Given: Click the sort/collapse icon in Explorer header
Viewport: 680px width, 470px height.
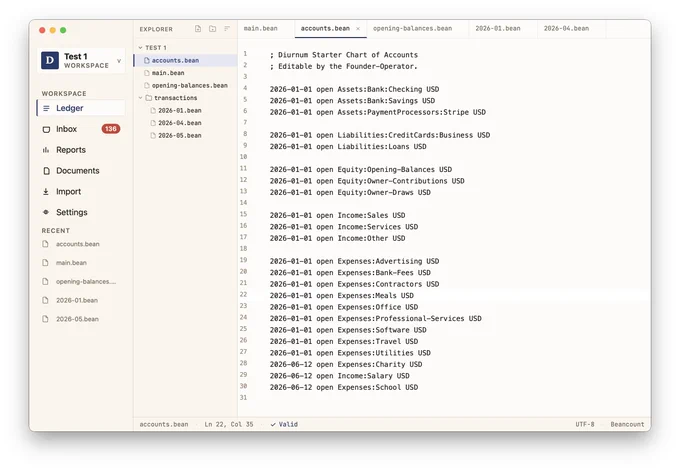Looking at the screenshot, I should pos(227,29).
